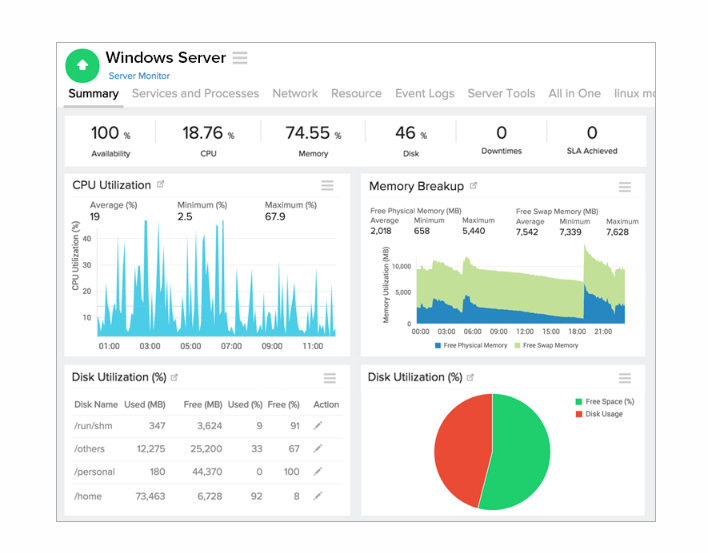
Task: Open the pop-out icon beside CPU Utilization
Action: pos(161,185)
